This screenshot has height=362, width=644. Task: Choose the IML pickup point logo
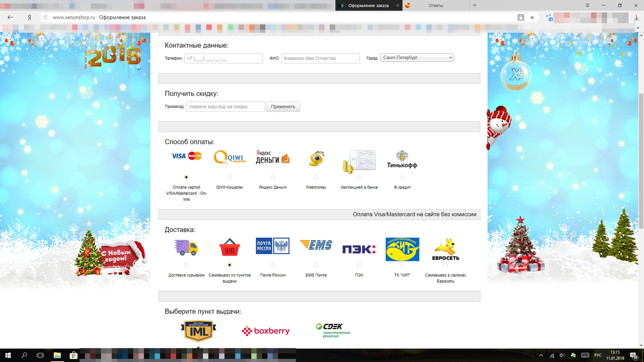[x=198, y=331]
